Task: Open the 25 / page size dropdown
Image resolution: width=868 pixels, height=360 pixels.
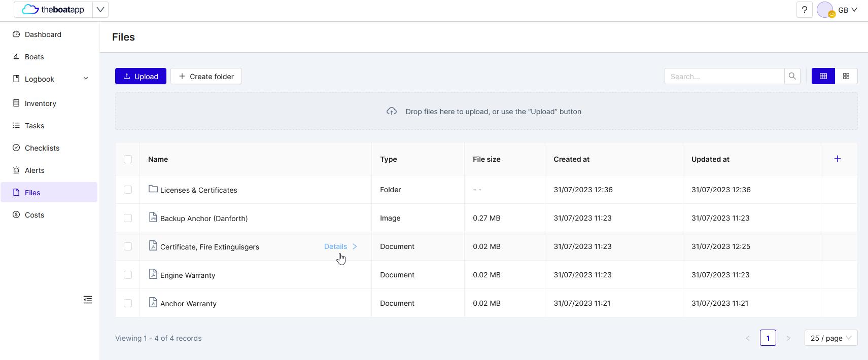Action: [831, 338]
